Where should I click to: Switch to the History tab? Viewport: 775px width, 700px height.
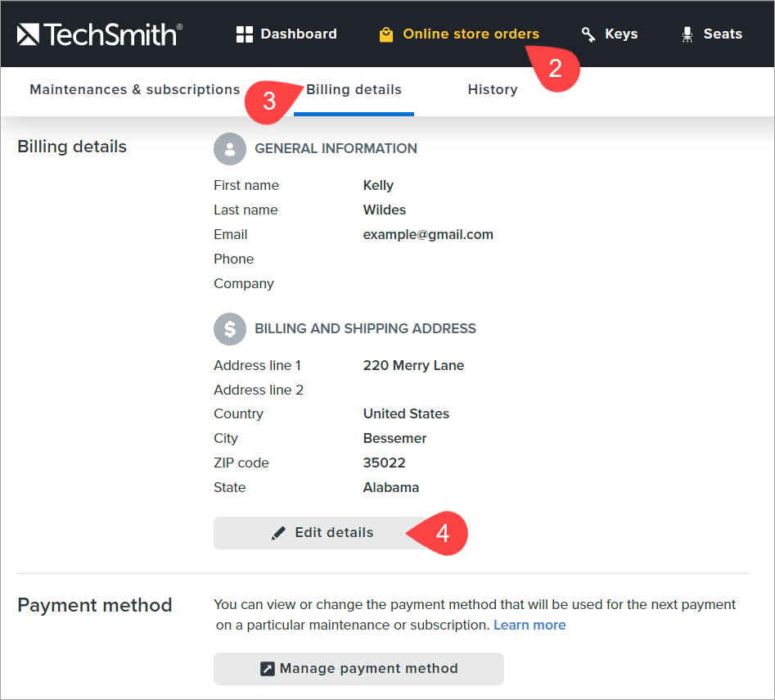click(x=492, y=90)
